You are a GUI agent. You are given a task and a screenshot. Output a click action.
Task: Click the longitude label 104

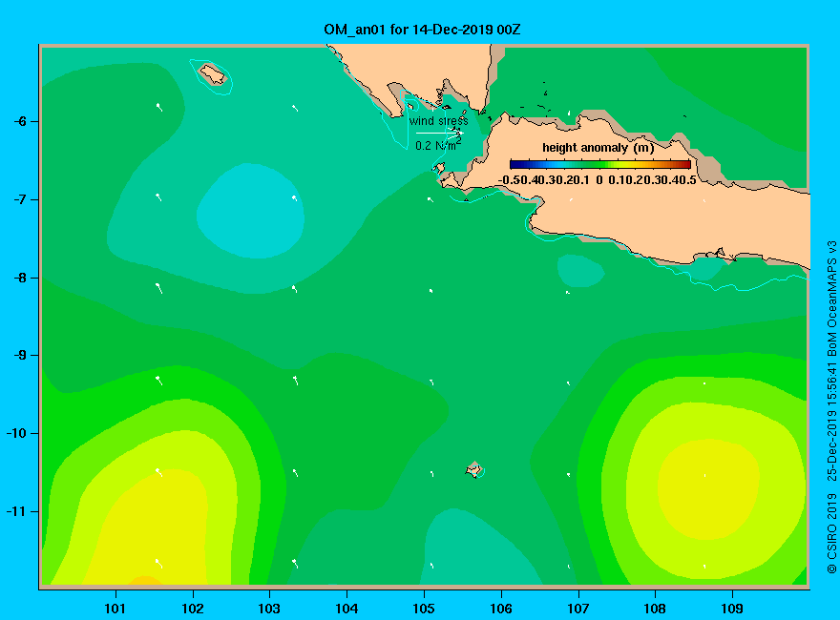point(346,609)
